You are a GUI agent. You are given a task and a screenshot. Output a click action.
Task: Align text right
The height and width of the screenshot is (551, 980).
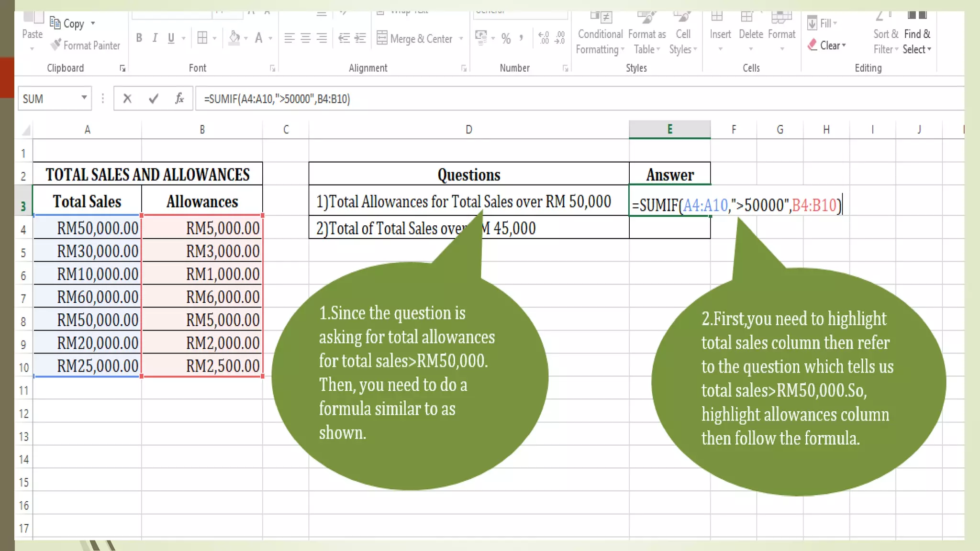[x=322, y=38]
